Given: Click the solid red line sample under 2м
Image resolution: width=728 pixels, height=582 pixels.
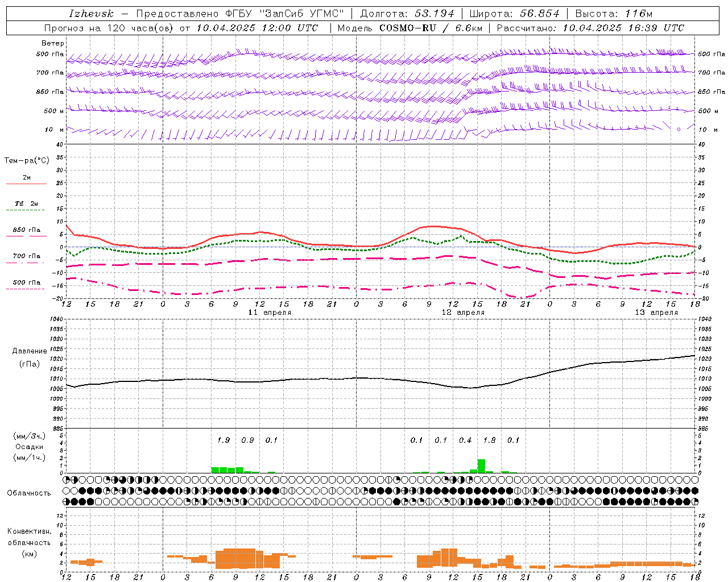Looking at the screenshot, I should pyautogui.click(x=26, y=184).
